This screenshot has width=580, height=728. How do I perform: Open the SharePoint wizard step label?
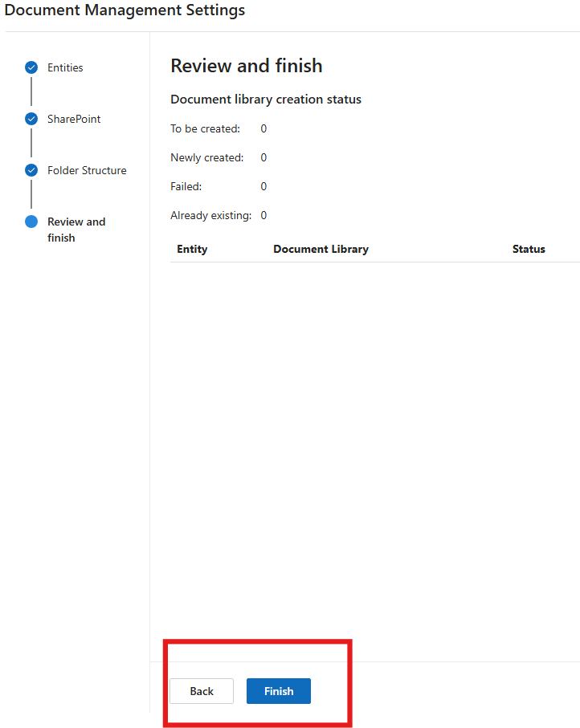74,119
